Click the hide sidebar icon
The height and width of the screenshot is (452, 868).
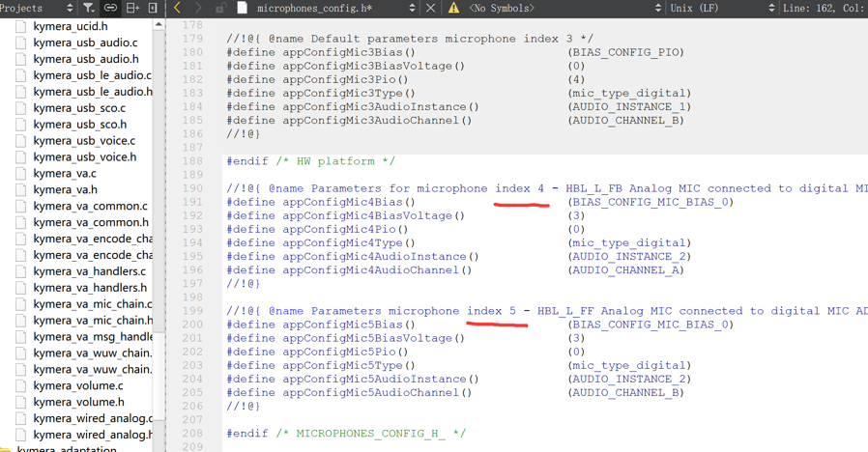click(153, 8)
